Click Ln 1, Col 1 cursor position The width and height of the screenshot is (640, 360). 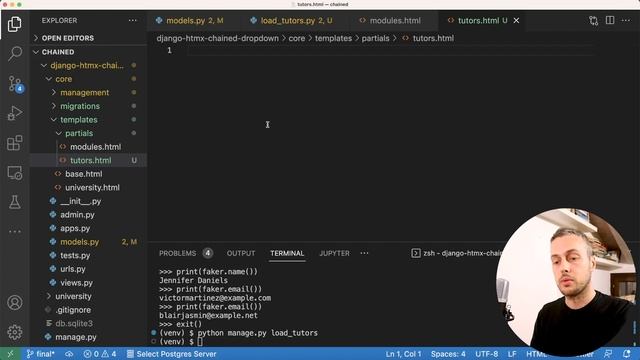click(404, 354)
